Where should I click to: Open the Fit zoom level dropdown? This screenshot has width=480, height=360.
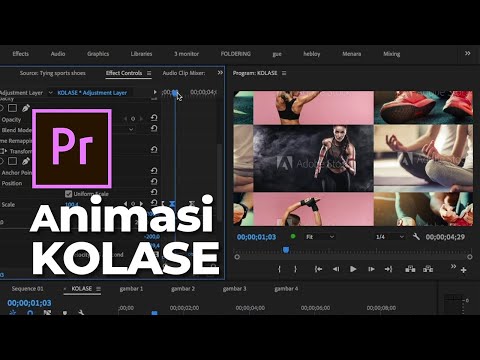pyautogui.click(x=320, y=237)
